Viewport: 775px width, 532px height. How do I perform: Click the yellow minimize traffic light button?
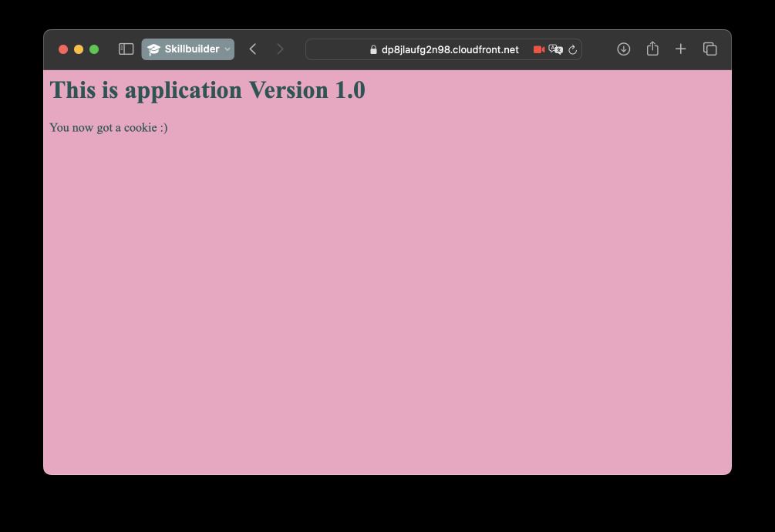(78, 49)
